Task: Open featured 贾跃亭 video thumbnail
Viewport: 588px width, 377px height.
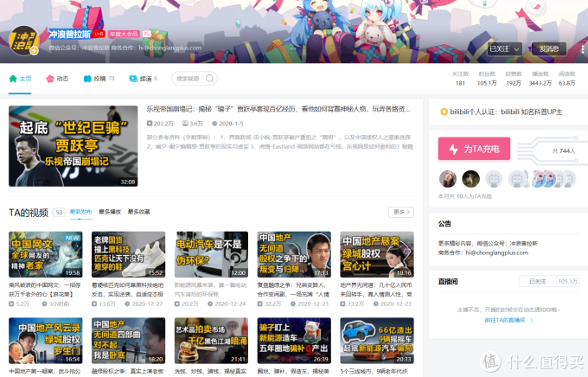Action: click(73, 146)
